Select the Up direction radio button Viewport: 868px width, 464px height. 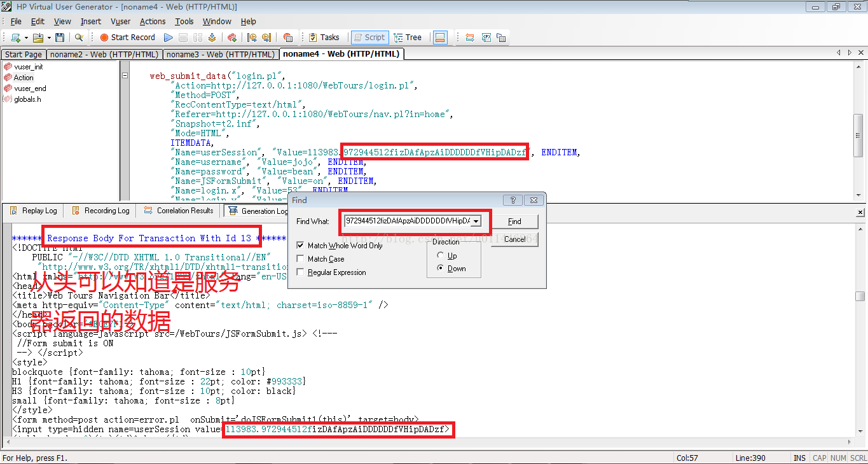(440, 255)
